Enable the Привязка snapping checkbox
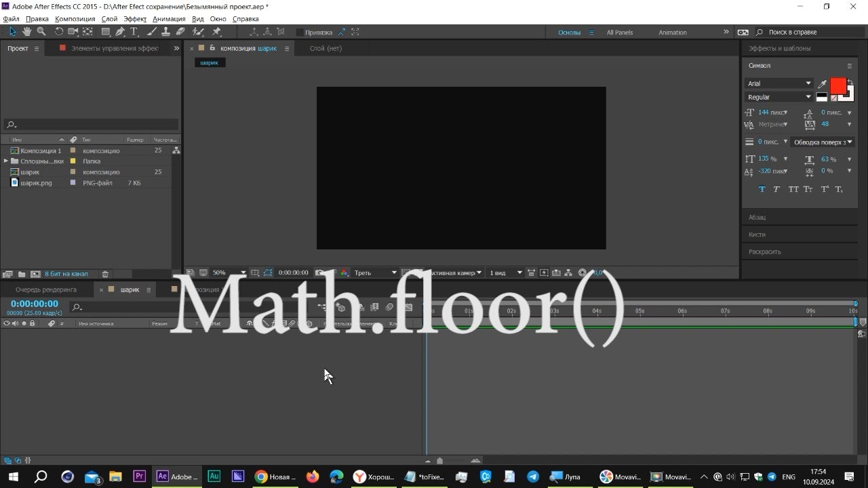The height and width of the screenshot is (488, 868). click(x=300, y=32)
